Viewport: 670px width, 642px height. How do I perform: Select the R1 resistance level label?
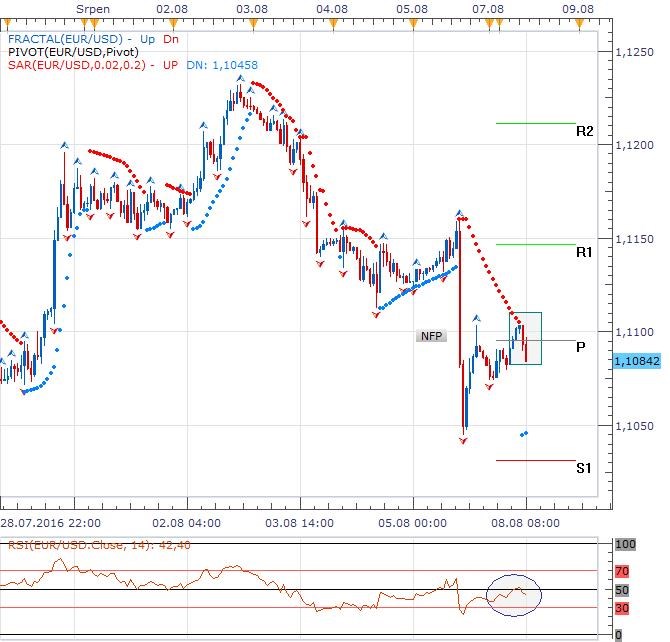[584, 253]
